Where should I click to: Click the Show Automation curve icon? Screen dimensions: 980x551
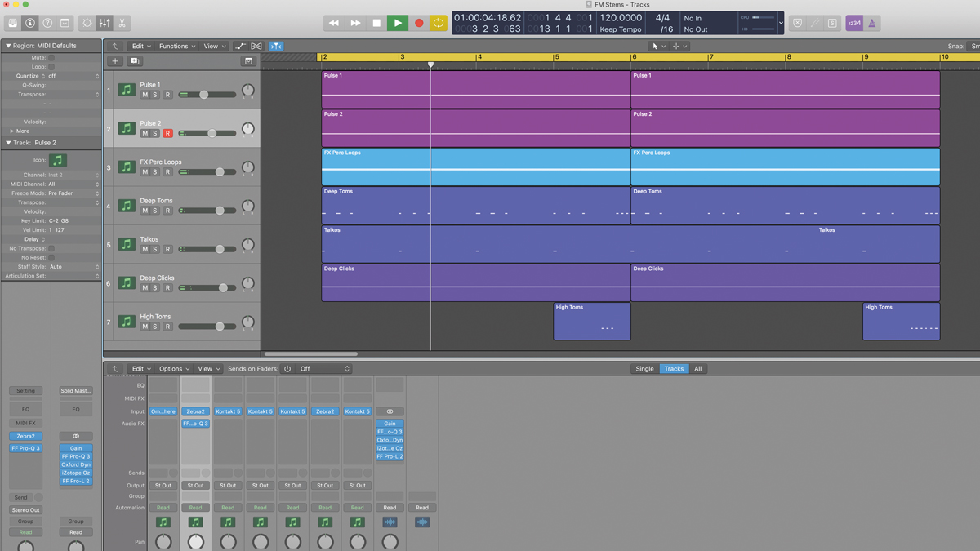pyautogui.click(x=240, y=47)
